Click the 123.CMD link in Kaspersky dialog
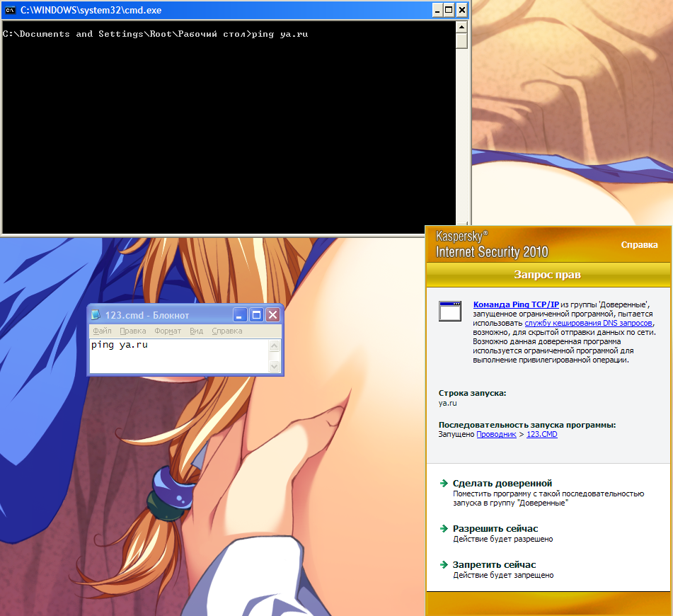 541,434
